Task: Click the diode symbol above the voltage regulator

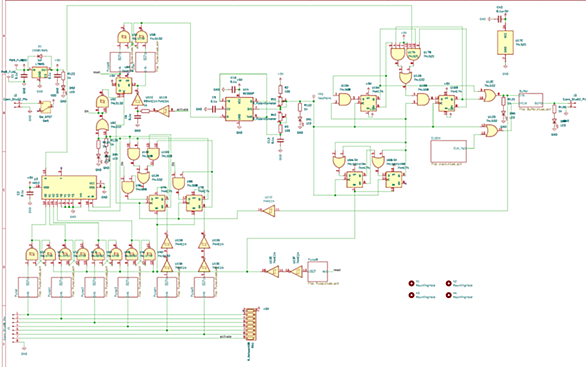Action: coord(40,56)
